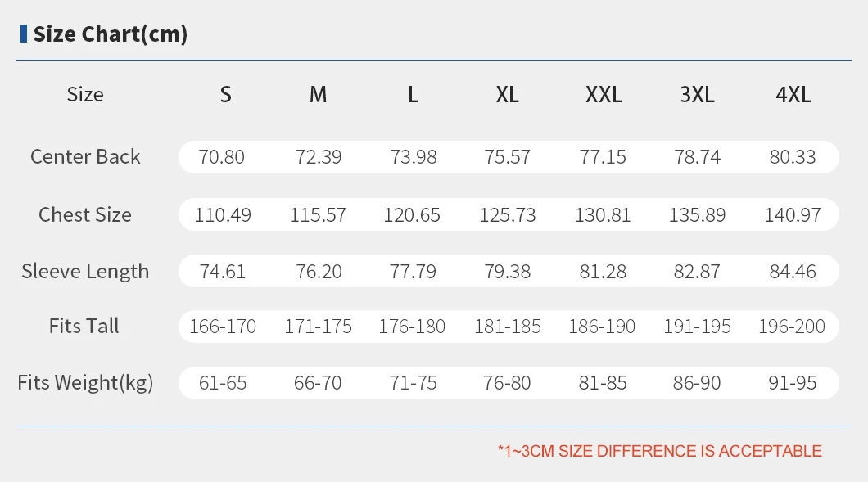
Task: Select the 181-185 height range
Action: (508, 327)
